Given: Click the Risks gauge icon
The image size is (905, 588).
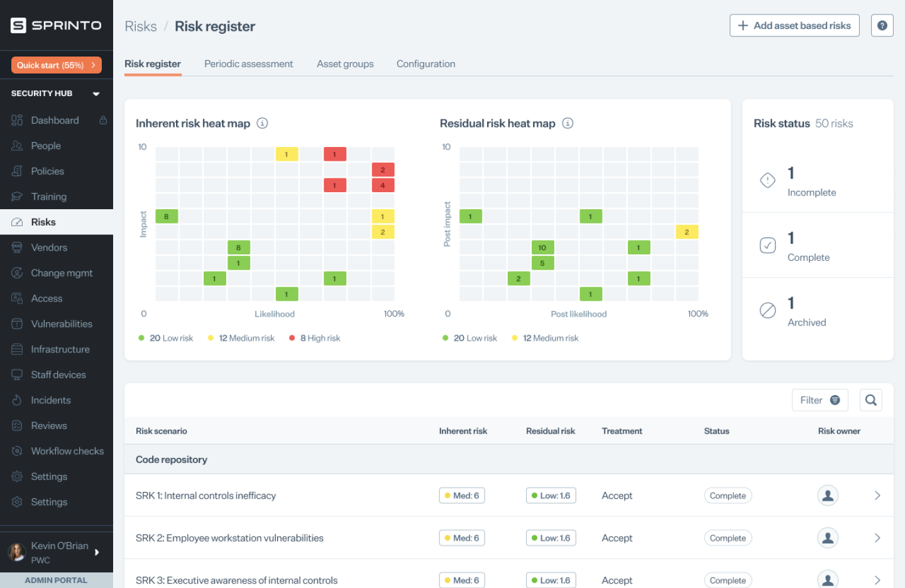Looking at the screenshot, I should (x=17, y=222).
